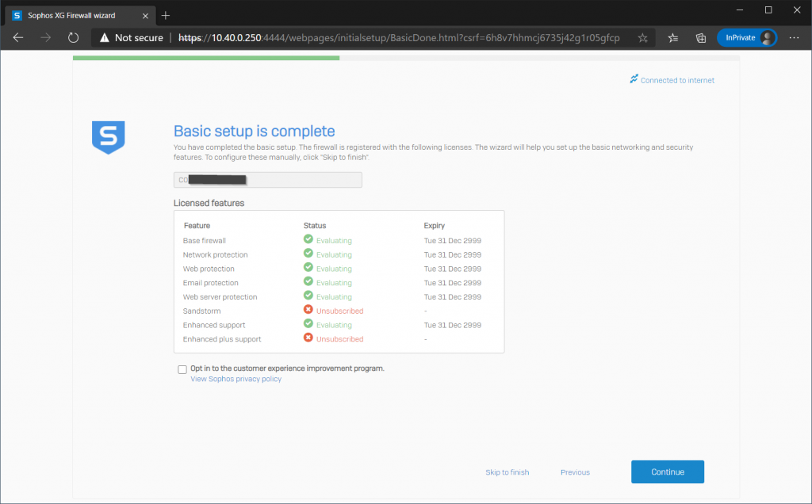
Task: Click the green check icon for Network protection
Action: click(308, 253)
